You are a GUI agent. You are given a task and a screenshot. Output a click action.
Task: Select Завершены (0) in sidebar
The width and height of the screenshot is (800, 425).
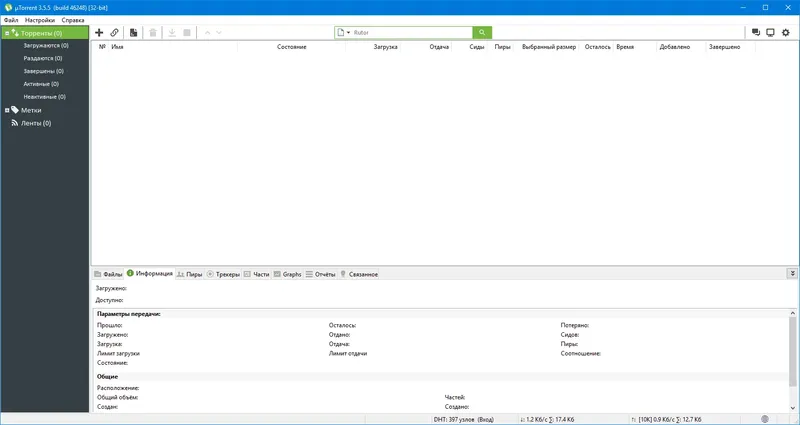coord(43,71)
